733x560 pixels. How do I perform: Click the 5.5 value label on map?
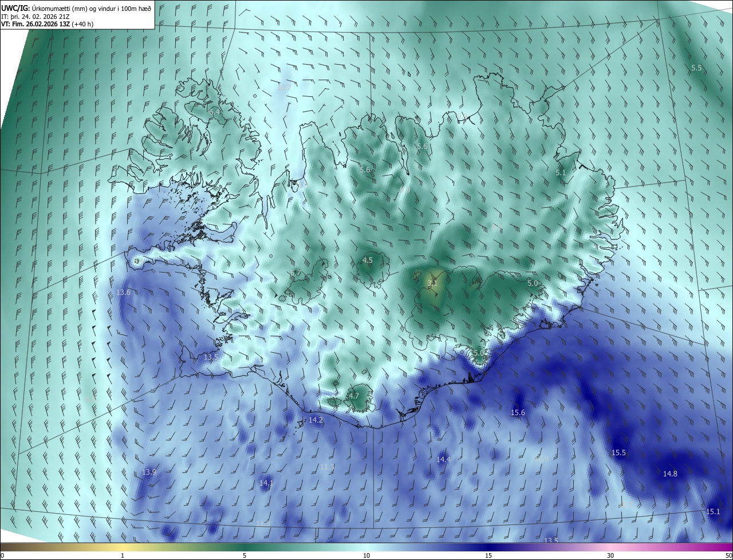click(696, 68)
